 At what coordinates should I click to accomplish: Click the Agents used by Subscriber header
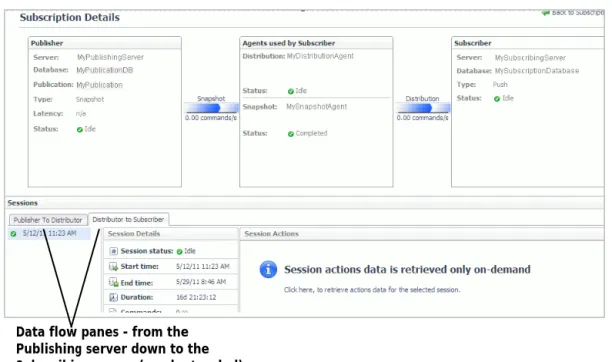[316, 43]
